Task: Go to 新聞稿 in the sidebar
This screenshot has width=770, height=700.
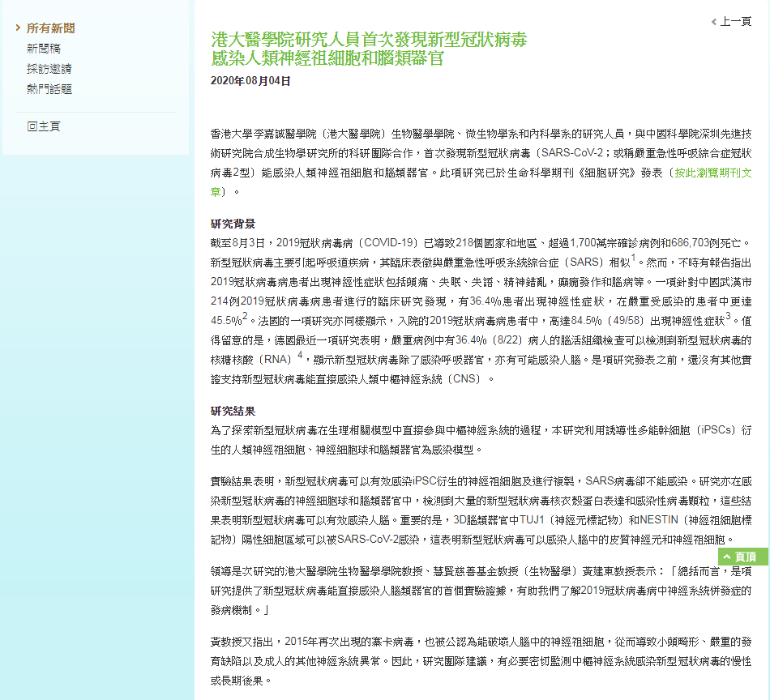Action: (44, 49)
